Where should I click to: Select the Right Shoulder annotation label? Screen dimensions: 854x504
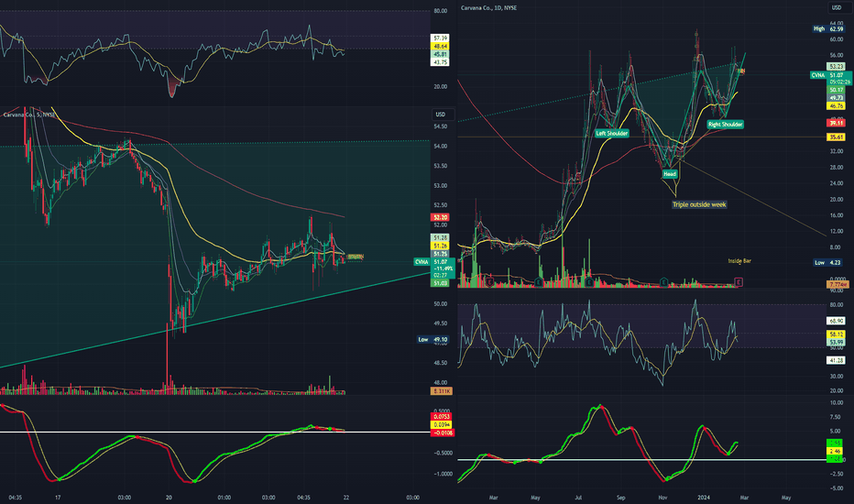coord(725,125)
